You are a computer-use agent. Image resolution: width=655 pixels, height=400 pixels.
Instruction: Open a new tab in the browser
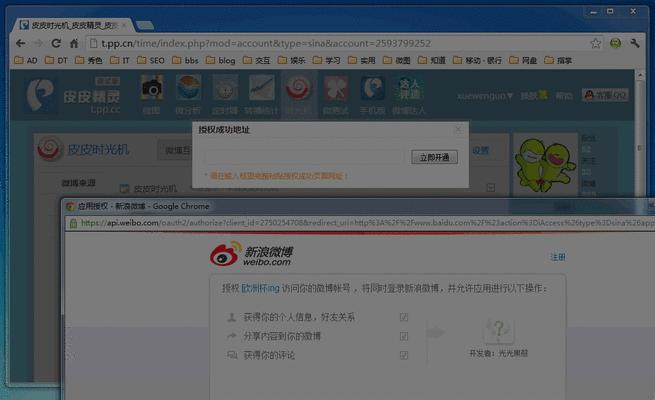click(x=145, y=25)
